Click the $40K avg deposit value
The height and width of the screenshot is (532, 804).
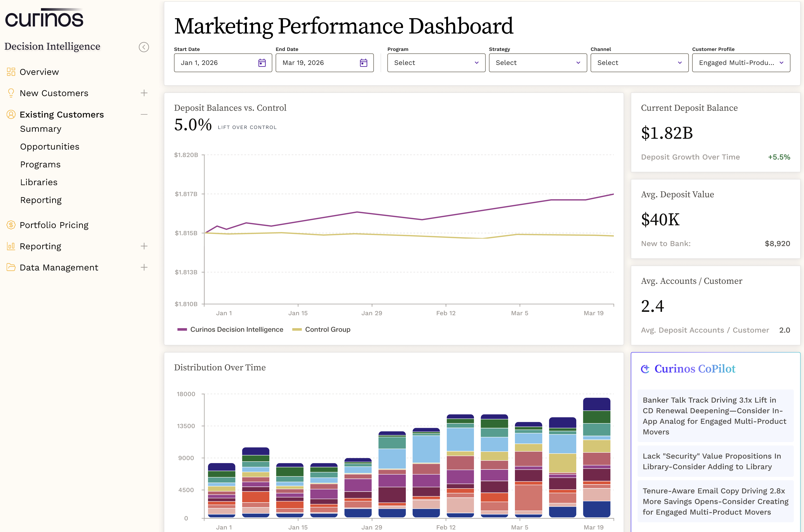pos(660,220)
